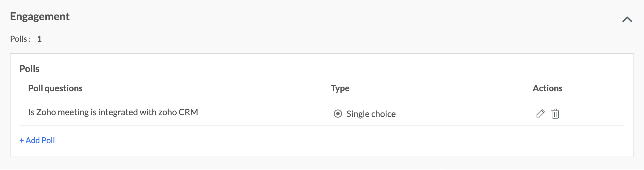Click the "Polls :" summary label
Image resolution: width=644 pixels, height=170 pixels.
point(20,39)
